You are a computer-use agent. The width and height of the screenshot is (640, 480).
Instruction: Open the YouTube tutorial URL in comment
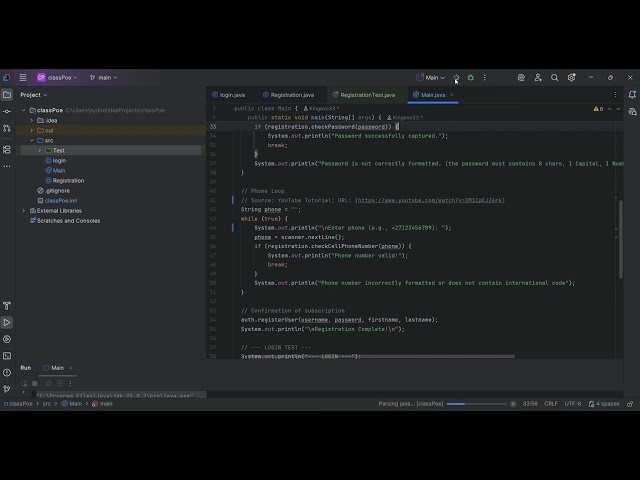(430, 200)
